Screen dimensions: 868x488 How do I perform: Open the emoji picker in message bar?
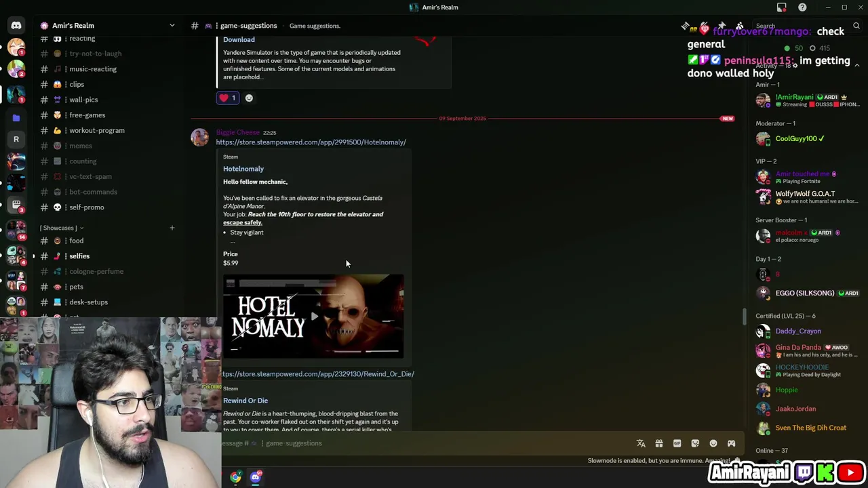click(x=713, y=443)
